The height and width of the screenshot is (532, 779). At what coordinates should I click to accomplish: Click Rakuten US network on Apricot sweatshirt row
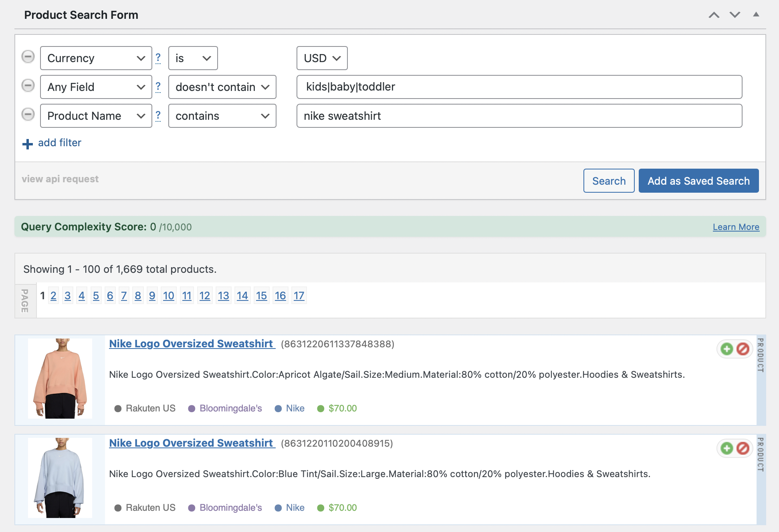click(x=151, y=408)
